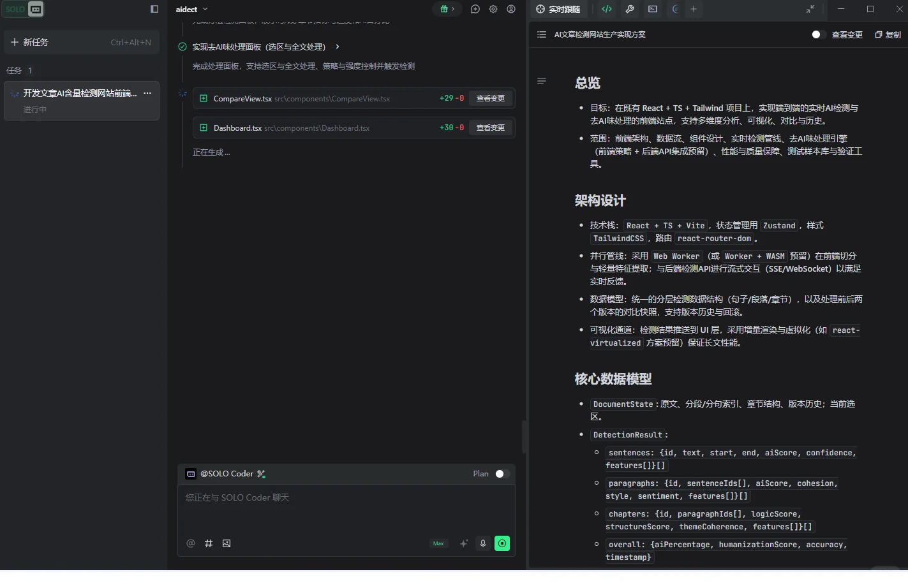
Task: Click 查看变更 for CompareView.tsx
Action: [490, 98]
